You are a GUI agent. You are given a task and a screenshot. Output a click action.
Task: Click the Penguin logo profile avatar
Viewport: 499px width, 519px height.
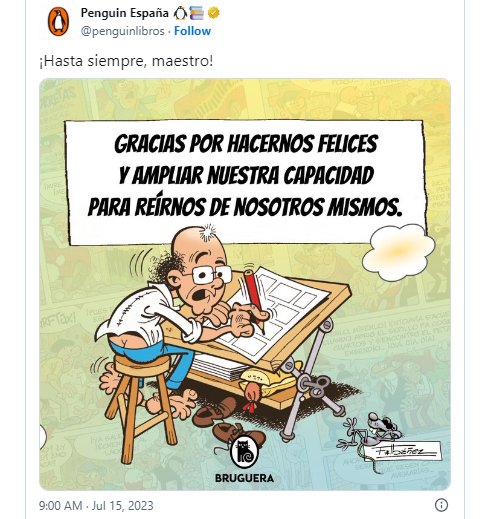tap(58, 22)
